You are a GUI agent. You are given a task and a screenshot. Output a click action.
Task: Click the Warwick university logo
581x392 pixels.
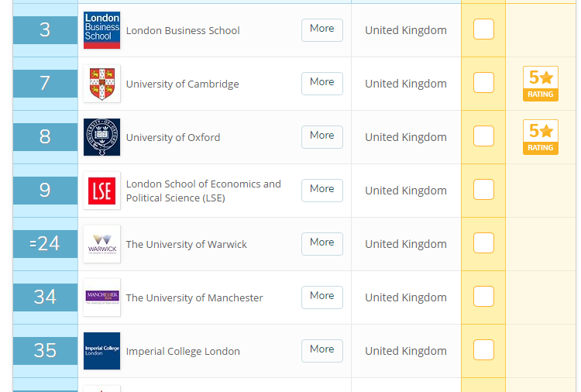click(x=101, y=244)
